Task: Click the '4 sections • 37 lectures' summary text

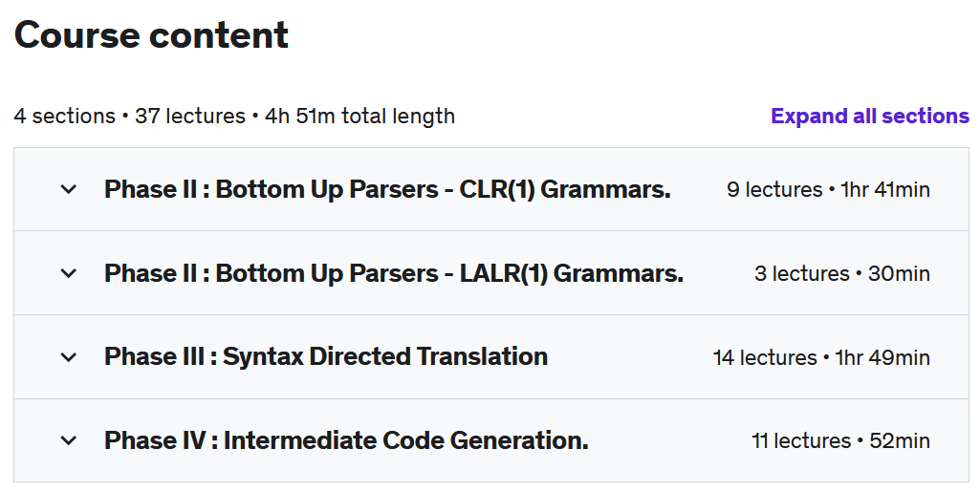Action: pos(129,117)
